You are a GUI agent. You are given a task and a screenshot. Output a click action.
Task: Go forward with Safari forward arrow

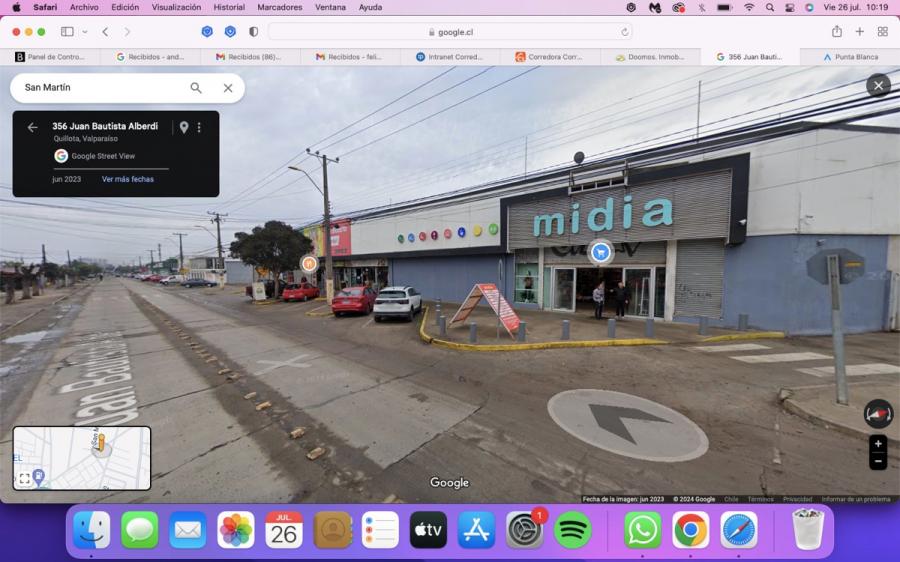click(127, 32)
